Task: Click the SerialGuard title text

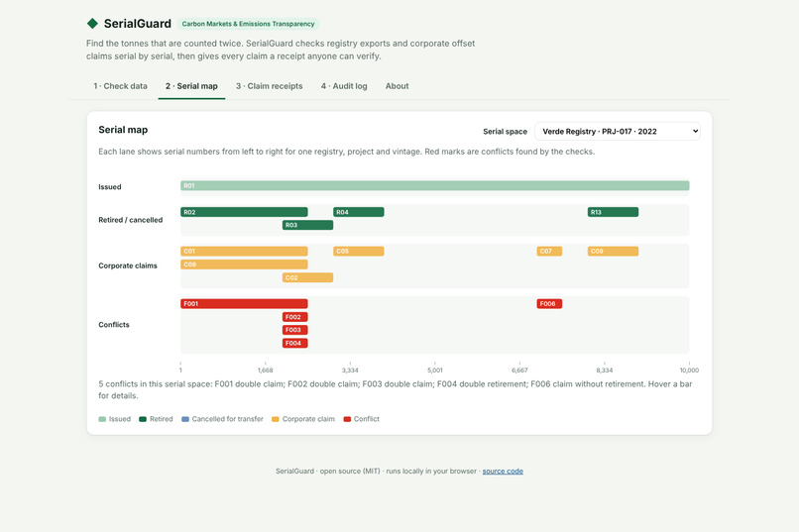Action: coord(138,24)
